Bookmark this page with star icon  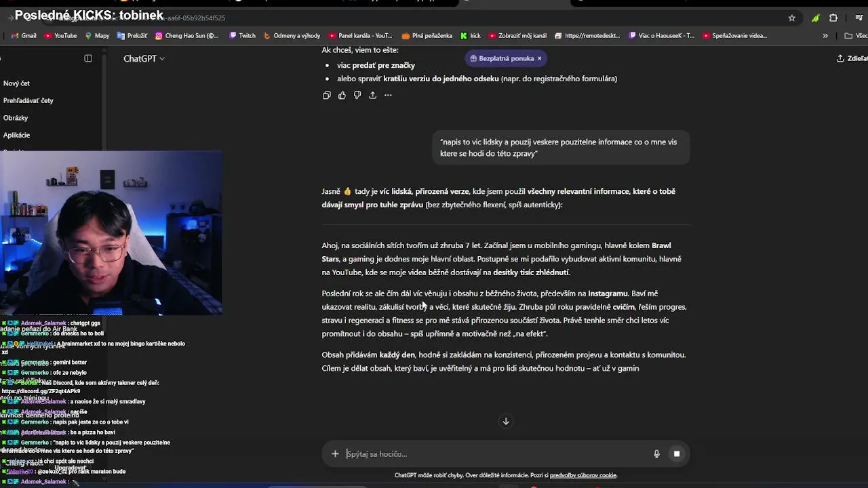pyautogui.click(x=792, y=18)
